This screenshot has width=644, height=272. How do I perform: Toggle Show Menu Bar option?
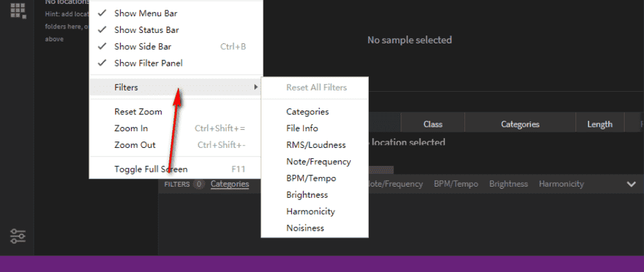[x=176, y=13]
